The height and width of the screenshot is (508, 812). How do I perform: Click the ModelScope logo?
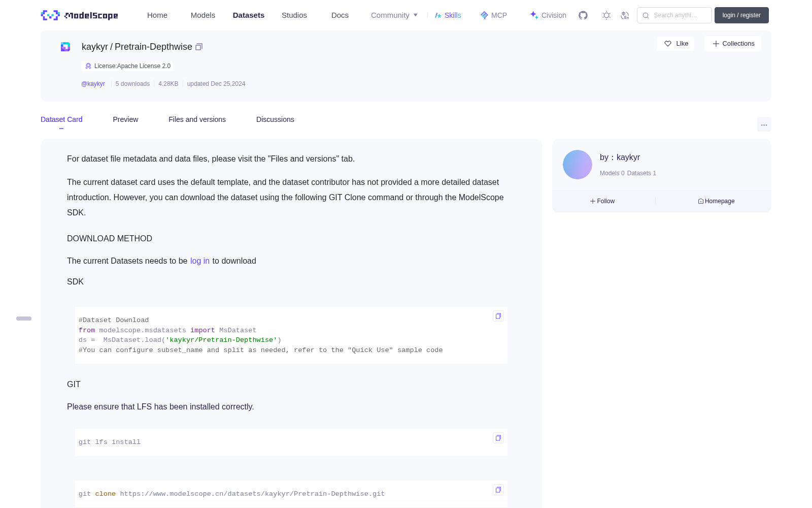click(x=79, y=15)
